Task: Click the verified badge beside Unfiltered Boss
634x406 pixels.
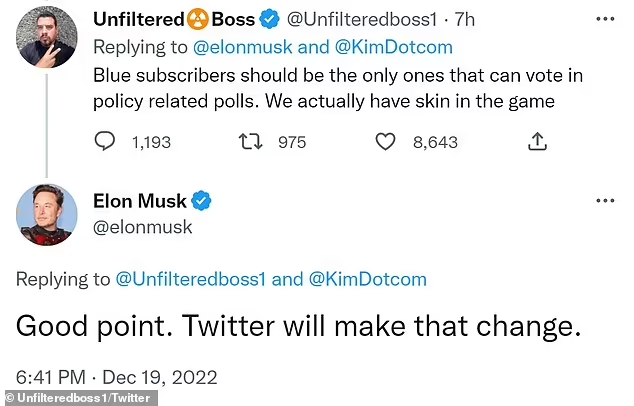Action: pos(269,19)
